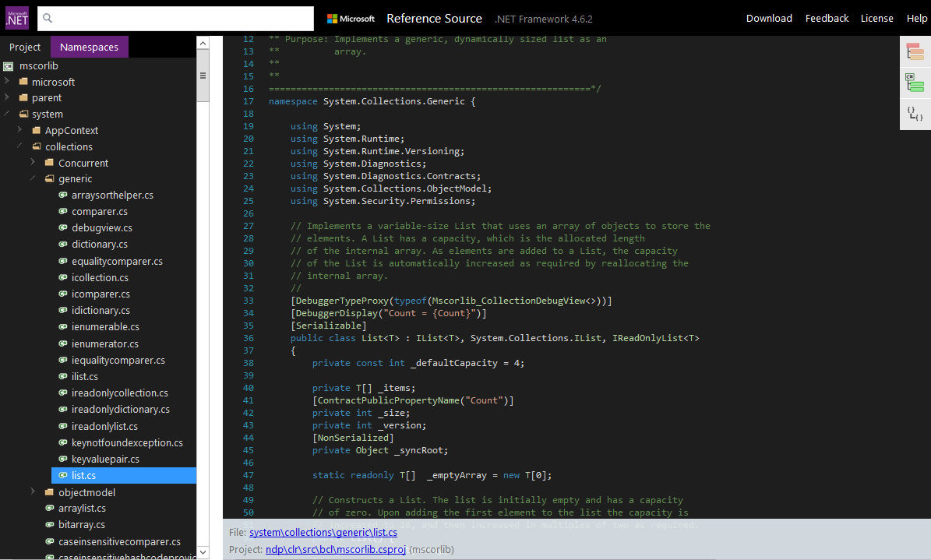Click the folder icon beside AppContext
This screenshot has height=560, width=931.
(37, 130)
